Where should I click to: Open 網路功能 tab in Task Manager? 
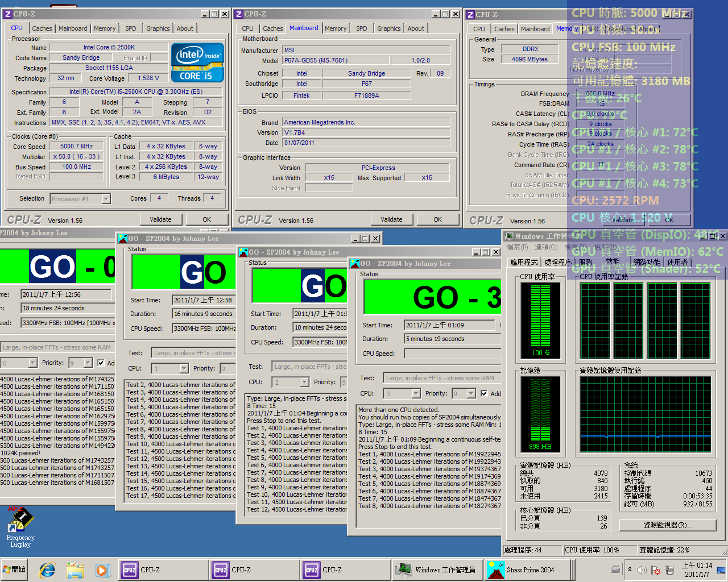click(x=647, y=262)
